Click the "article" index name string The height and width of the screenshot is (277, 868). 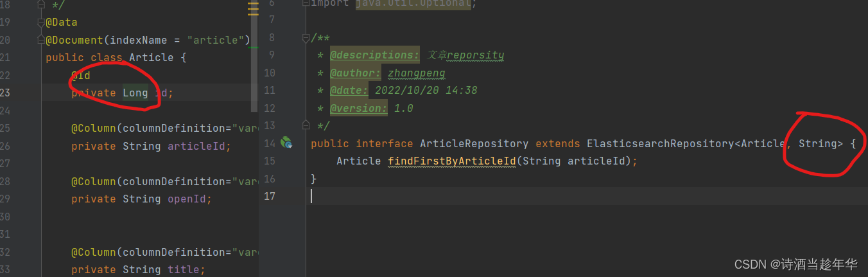(216, 40)
